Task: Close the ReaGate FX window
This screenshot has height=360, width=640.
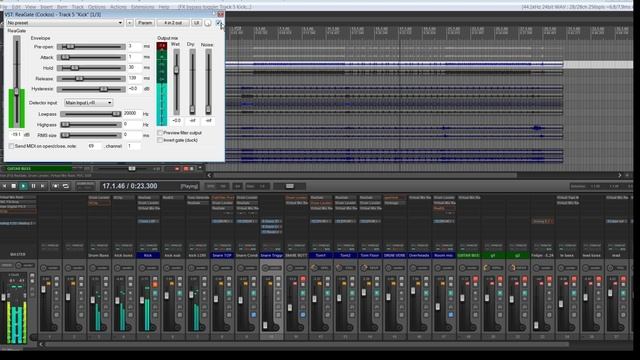Action: tap(220, 14)
